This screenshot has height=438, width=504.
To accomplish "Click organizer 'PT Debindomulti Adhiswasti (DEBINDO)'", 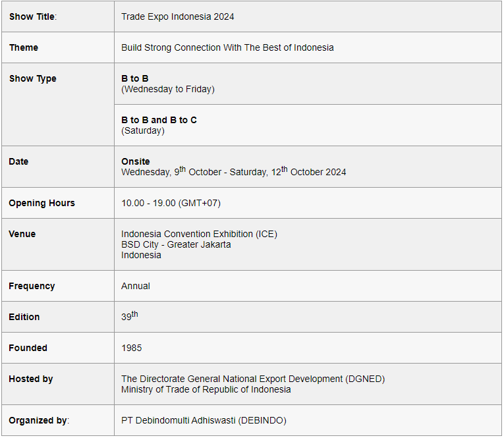I will [204, 421].
